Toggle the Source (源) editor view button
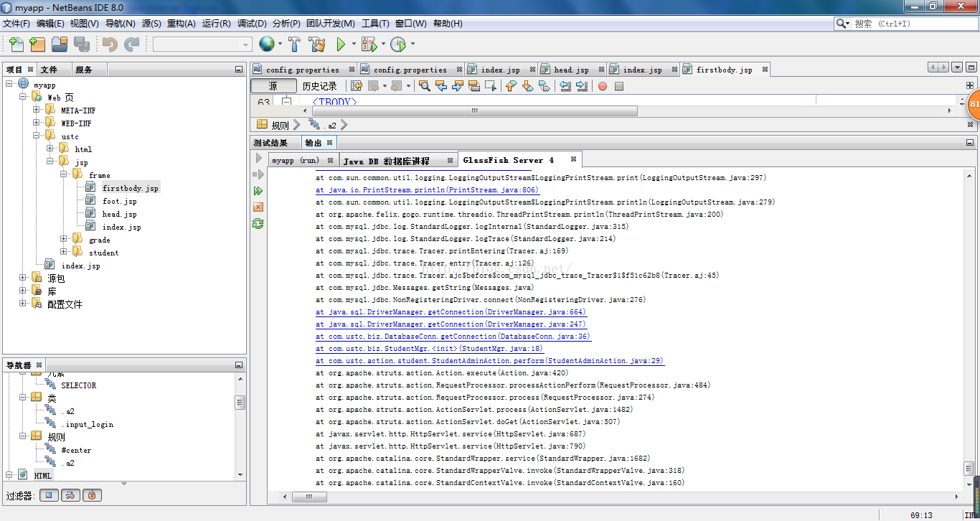Viewport: 980px width, 521px height. pyautogui.click(x=273, y=86)
